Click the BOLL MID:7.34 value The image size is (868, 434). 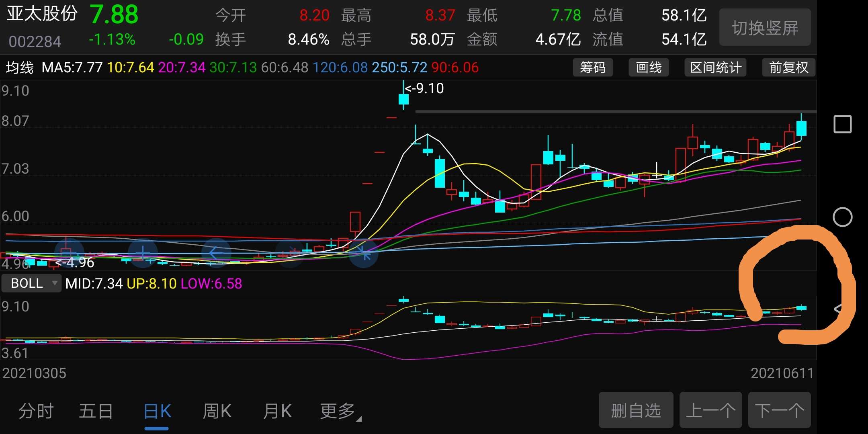pyautogui.click(x=94, y=283)
